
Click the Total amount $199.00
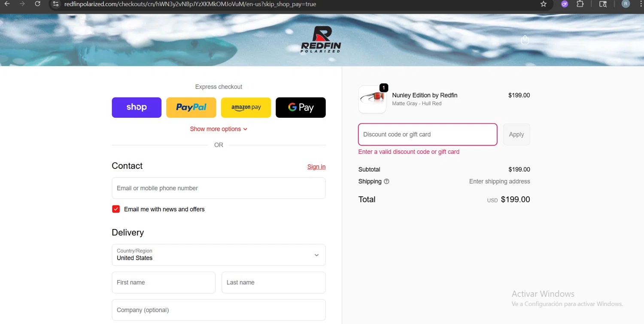tap(515, 199)
